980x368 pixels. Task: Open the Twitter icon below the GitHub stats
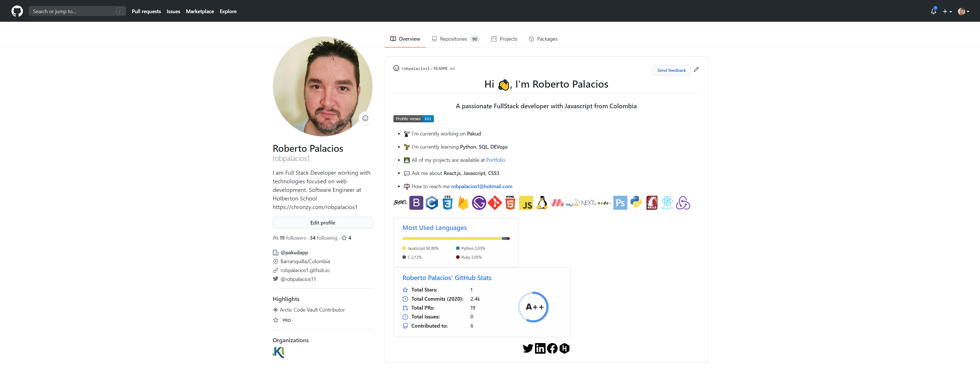click(528, 348)
